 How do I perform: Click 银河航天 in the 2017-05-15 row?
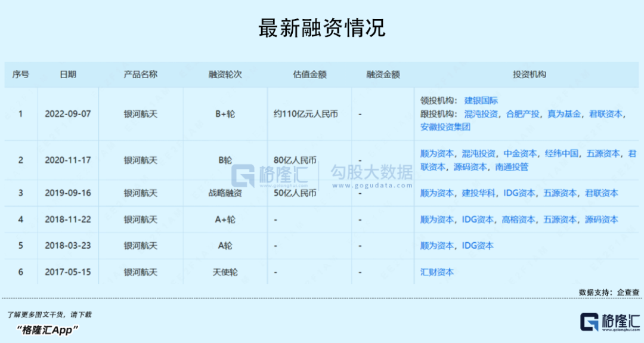[x=141, y=272]
